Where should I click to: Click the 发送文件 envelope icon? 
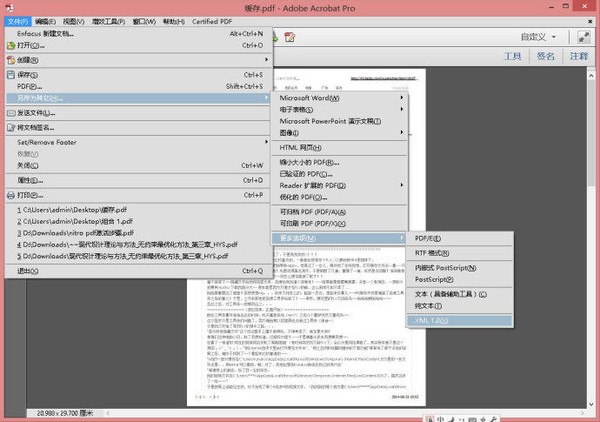click(x=10, y=113)
